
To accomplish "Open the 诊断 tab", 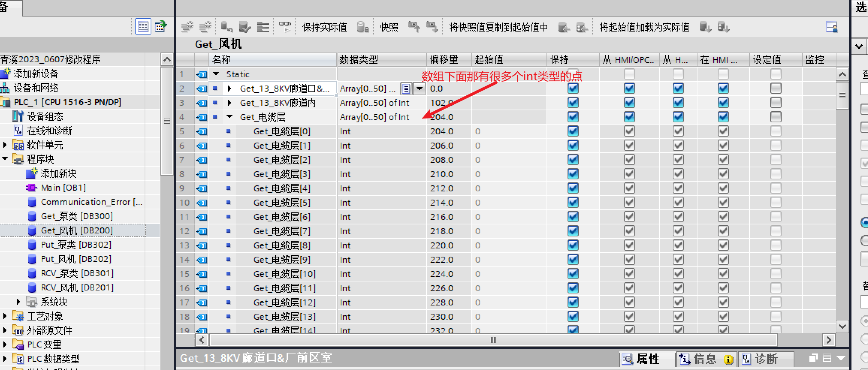I will (766, 359).
